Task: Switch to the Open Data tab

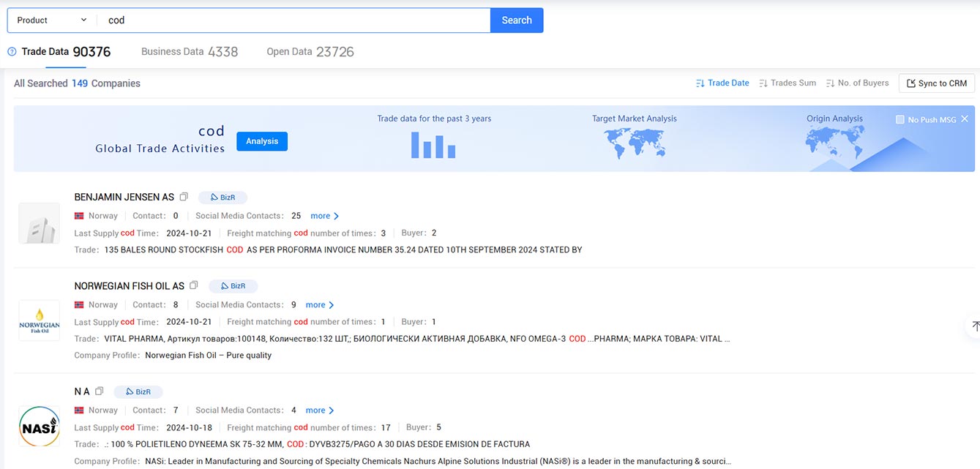Action: click(x=310, y=52)
